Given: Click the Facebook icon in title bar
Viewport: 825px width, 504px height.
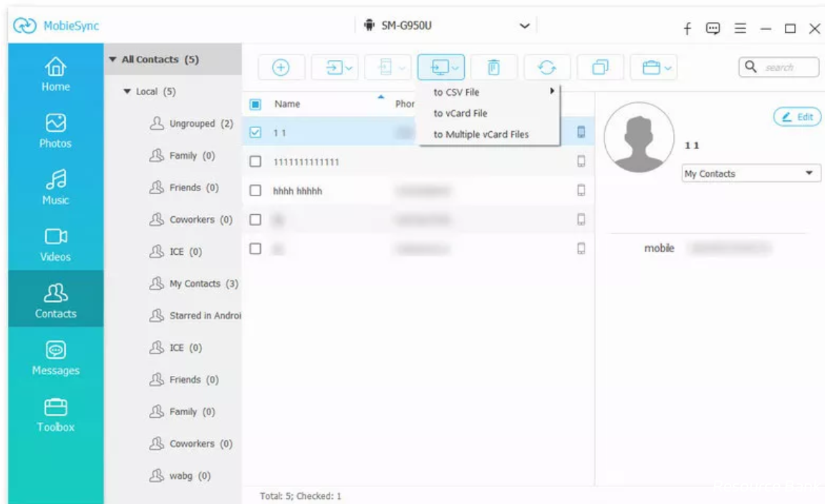Looking at the screenshot, I should click(x=687, y=29).
